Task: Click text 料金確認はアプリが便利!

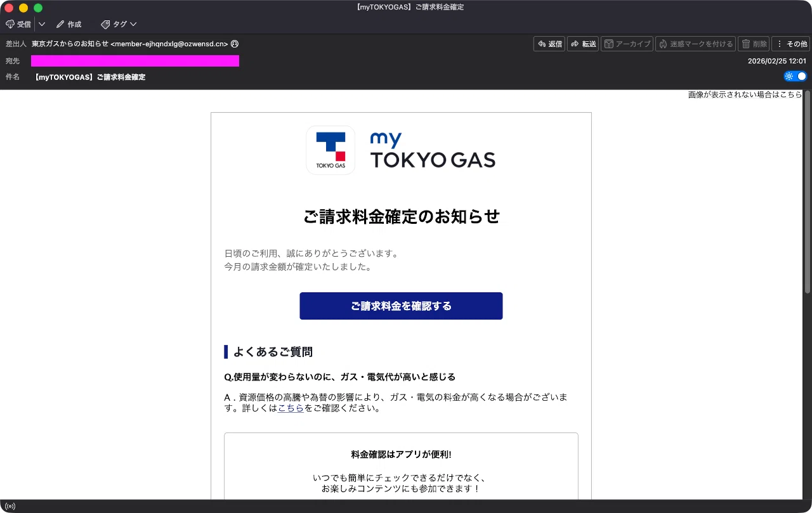Action: point(401,455)
